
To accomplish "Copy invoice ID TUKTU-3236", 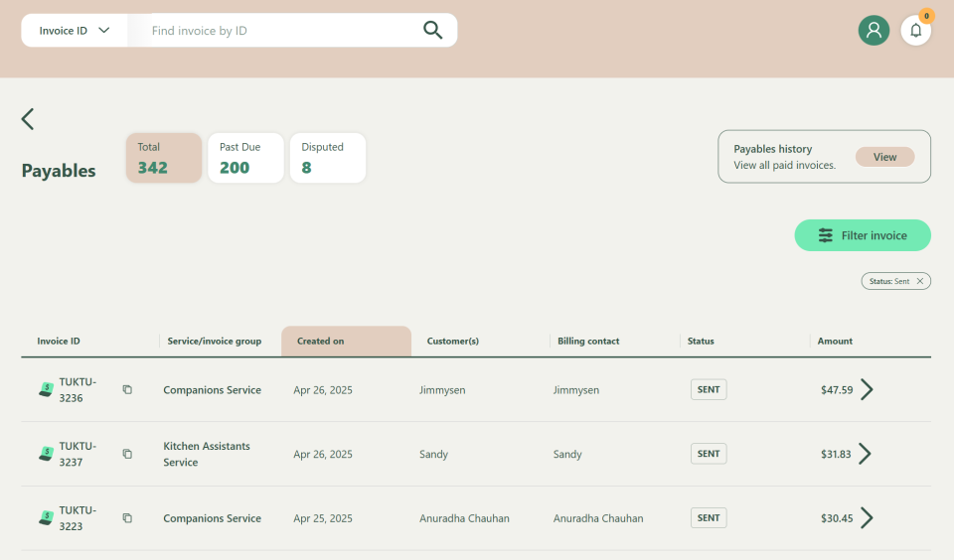I will 127,390.
